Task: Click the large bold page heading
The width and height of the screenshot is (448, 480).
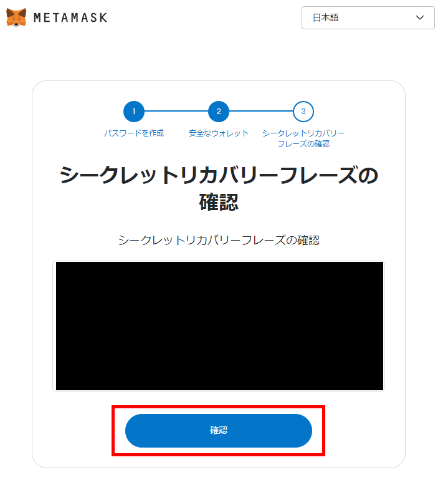Action: coord(219,188)
